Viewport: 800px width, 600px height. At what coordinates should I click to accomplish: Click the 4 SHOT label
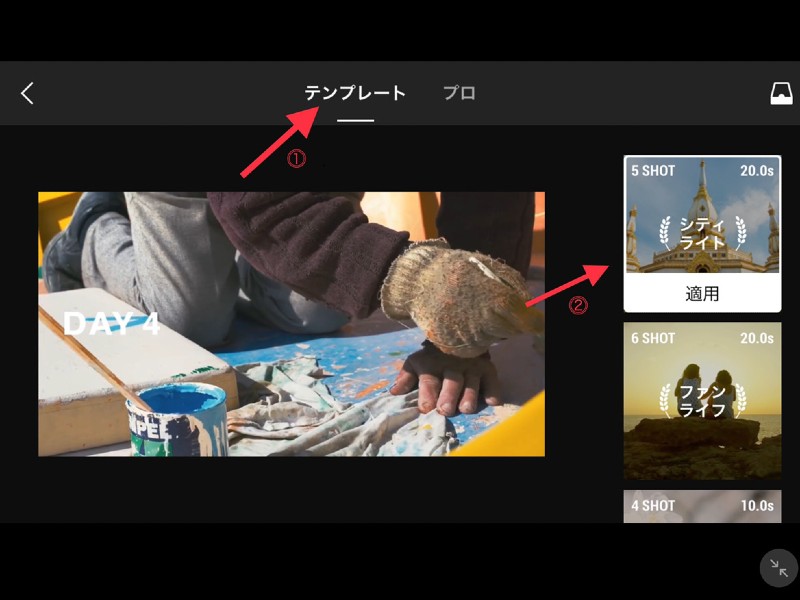[x=653, y=506]
